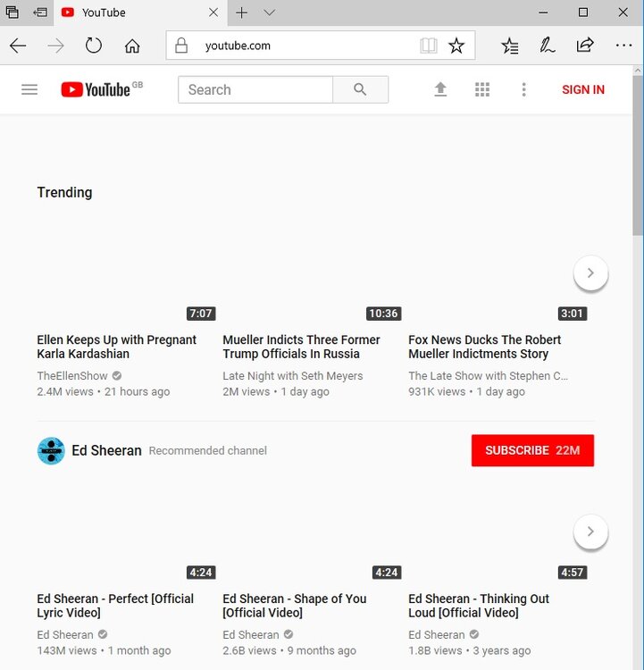644x670 pixels.
Task: Click the 3:01 duration thumbnail
Action: click(573, 314)
